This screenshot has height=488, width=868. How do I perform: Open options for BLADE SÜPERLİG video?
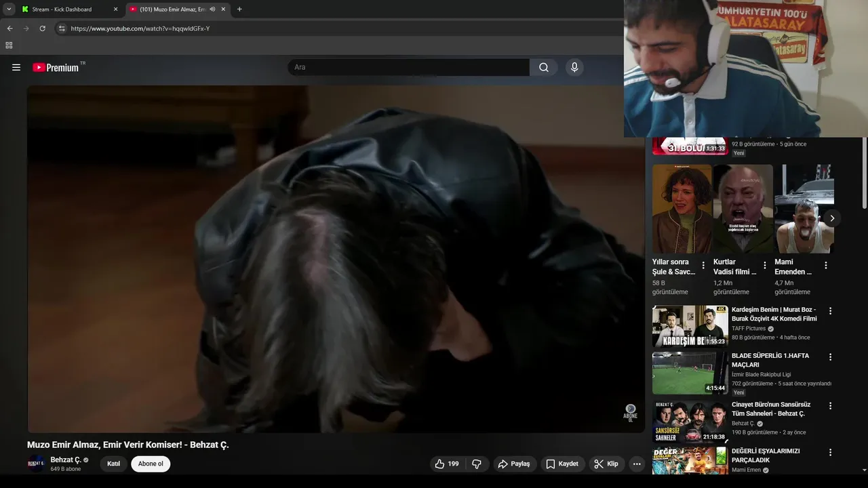(830, 357)
